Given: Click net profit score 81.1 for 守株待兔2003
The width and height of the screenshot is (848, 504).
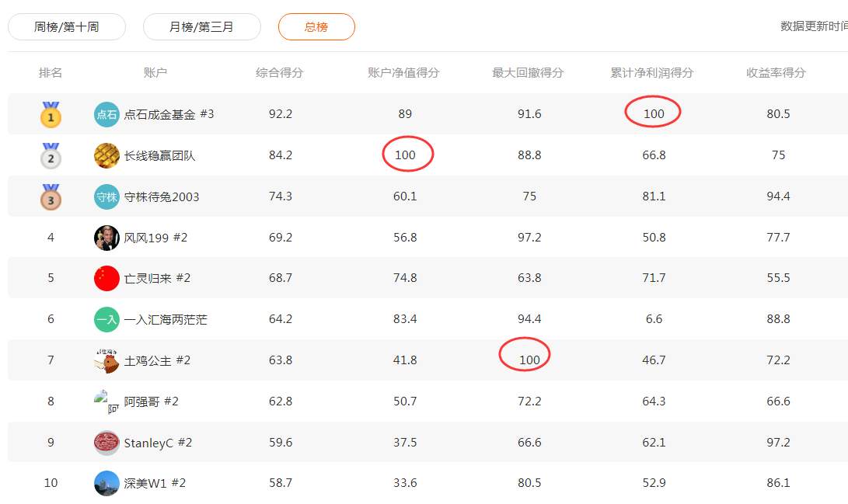Looking at the screenshot, I should (x=654, y=196).
